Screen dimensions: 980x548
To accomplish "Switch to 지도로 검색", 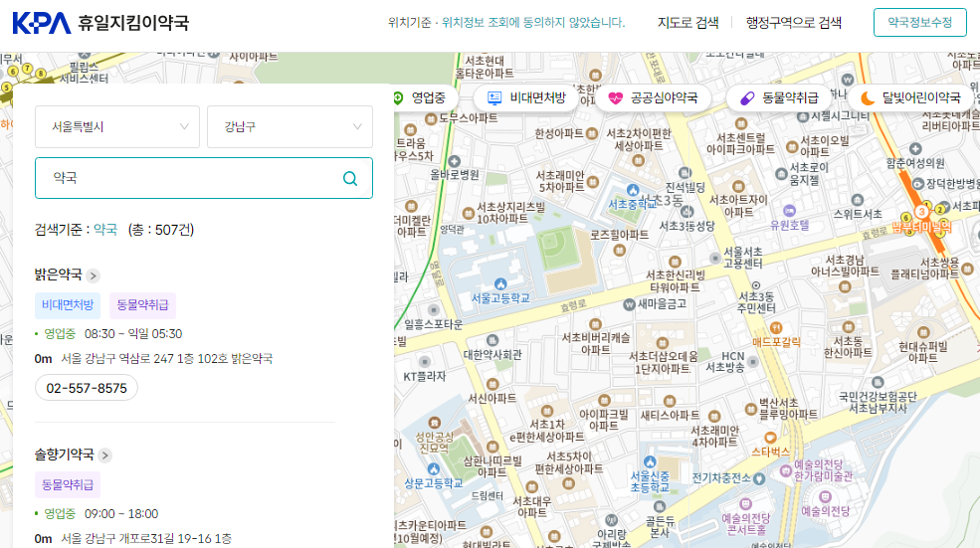I will pos(688,23).
